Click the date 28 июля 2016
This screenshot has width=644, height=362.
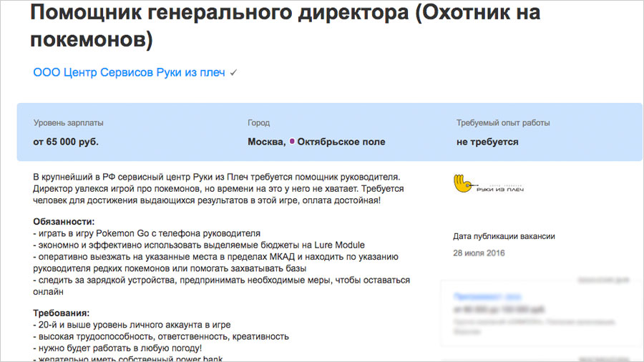pyautogui.click(x=479, y=253)
